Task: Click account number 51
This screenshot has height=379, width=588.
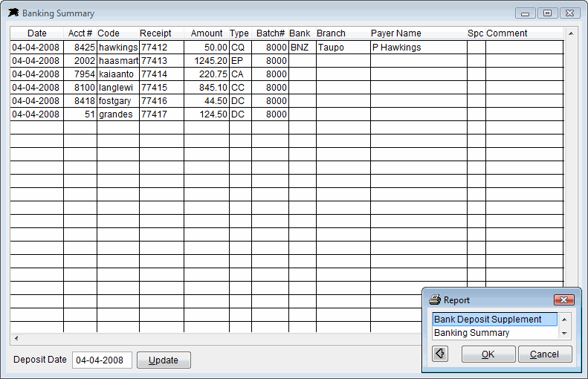Action: [x=80, y=114]
